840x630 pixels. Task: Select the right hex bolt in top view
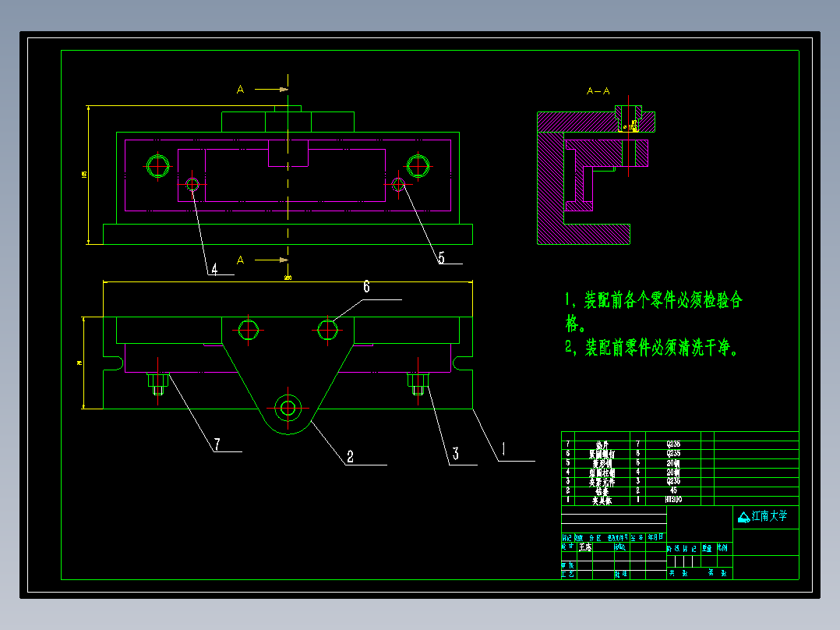click(418, 165)
